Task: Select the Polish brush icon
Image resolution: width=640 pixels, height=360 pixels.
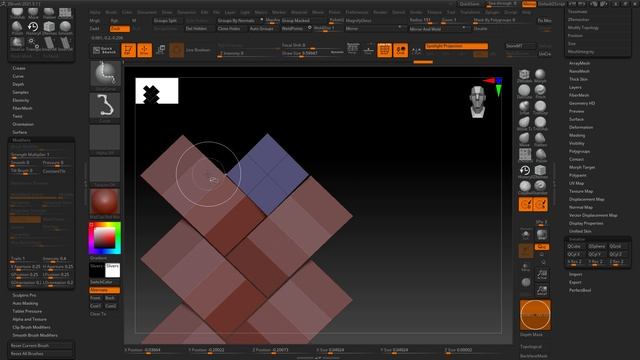Action: pos(17,28)
